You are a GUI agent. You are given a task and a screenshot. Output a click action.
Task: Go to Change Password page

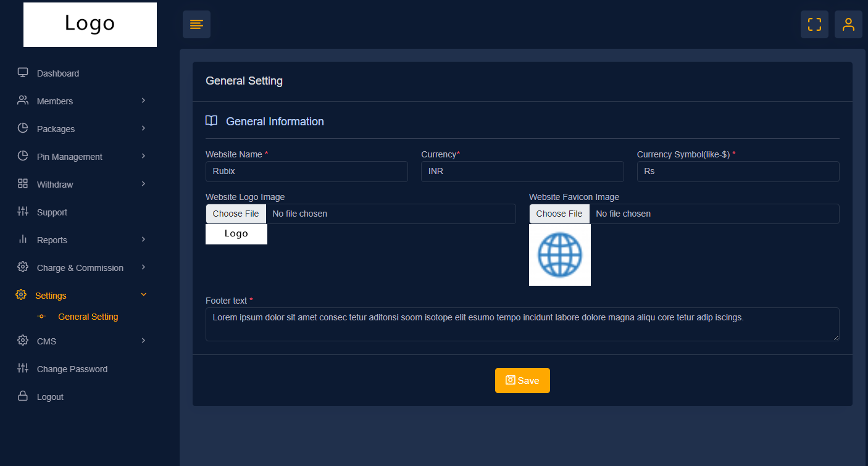[x=72, y=369]
